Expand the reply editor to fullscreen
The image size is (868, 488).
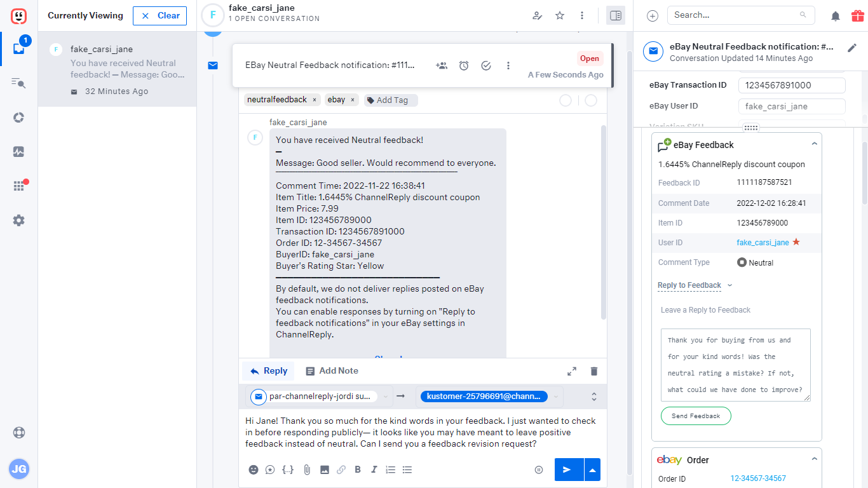(572, 371)
